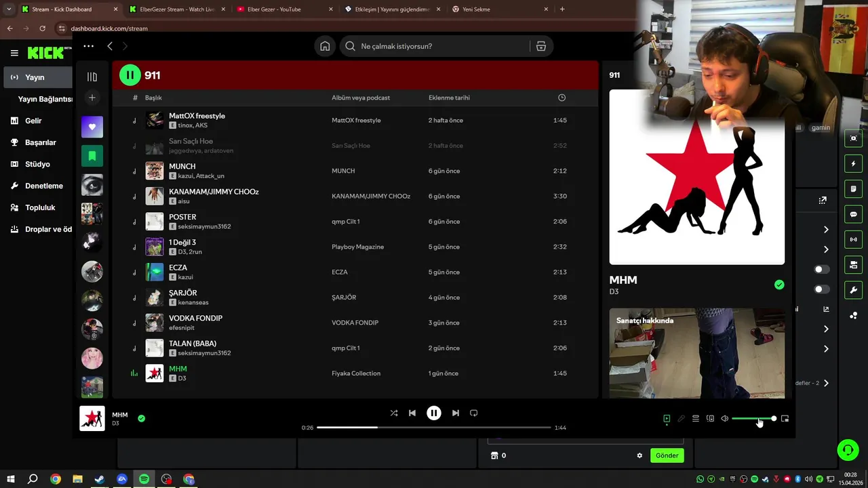Sort playlist by Başlık column
Screen dimensions: 868x488
pos(153,98)
